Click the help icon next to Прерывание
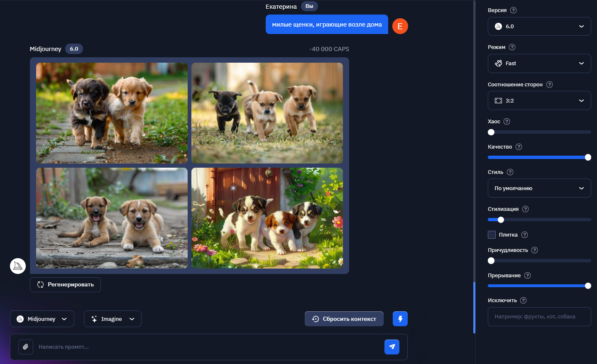 [527, 276]
